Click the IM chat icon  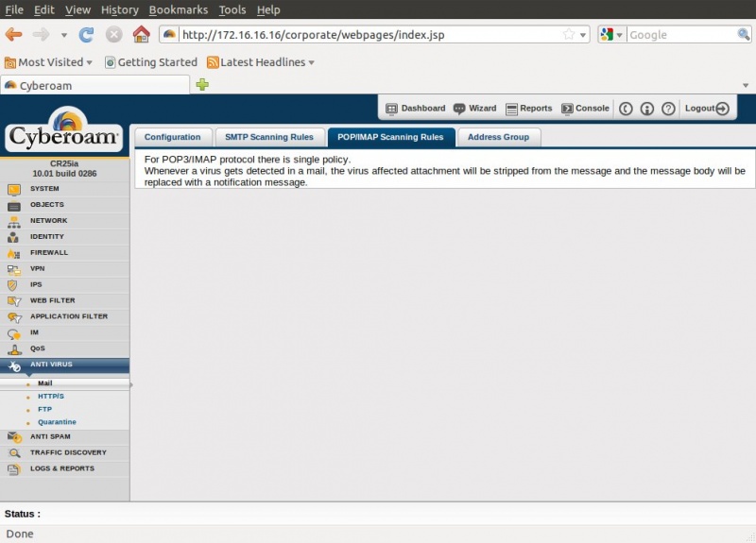coord(14,334)
